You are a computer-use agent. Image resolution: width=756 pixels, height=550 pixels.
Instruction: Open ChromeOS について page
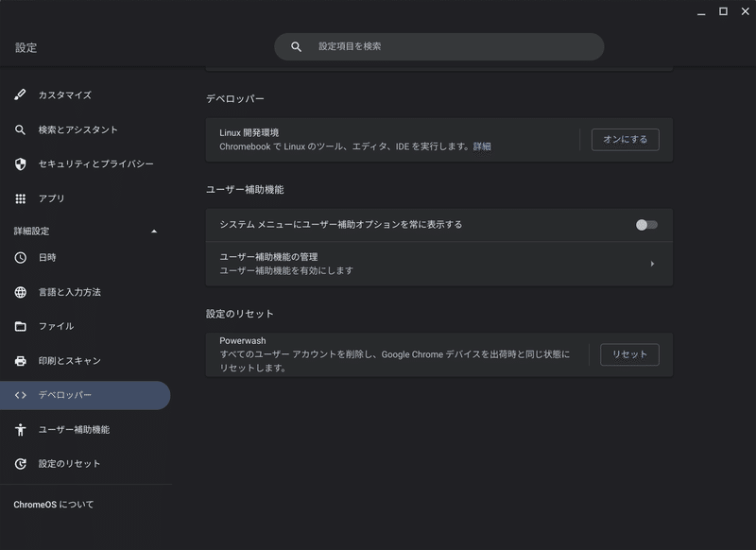54,505
